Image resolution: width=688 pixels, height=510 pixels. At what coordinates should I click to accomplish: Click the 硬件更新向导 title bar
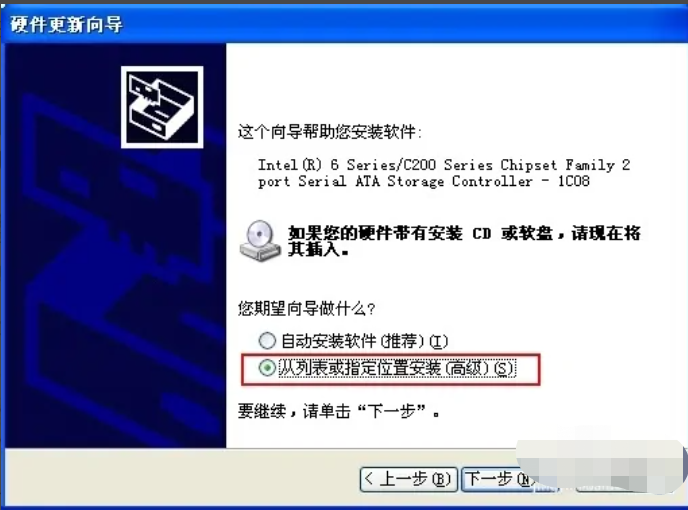(344, 24)
